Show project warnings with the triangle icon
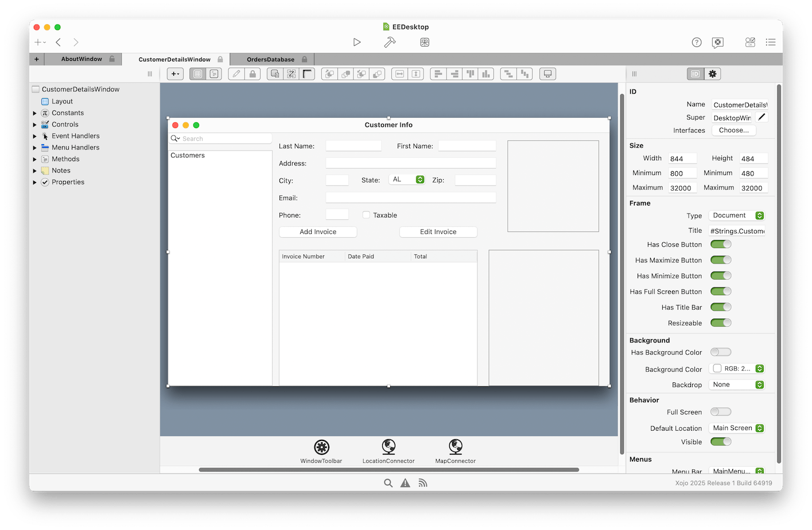The image size is (812, 530). pyautogui.click(x=405, y=483)
